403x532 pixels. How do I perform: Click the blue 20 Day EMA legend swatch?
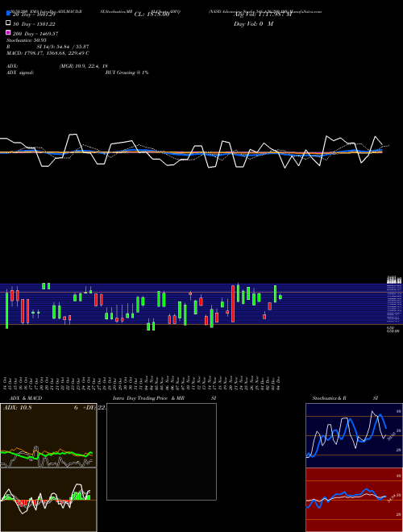coord(8,14)
